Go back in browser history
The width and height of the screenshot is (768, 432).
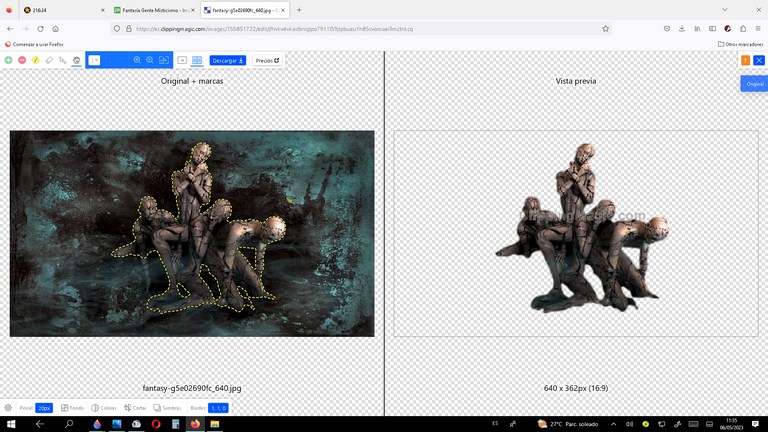coord(10,29)
